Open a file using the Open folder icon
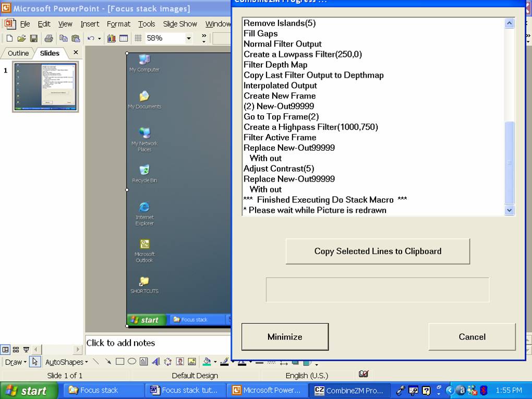The width and height of the screenshot is (532, 399). 21,39
